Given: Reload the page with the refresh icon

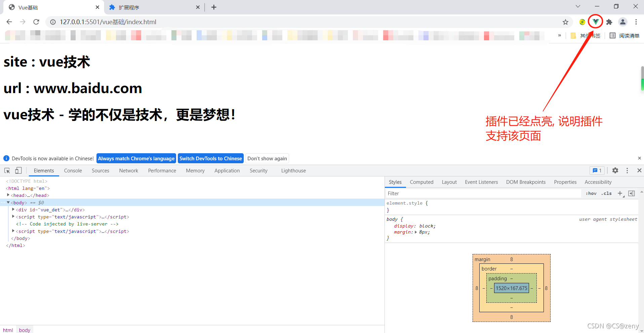Looking at the screenshot, I should click(x=36, y=22).
